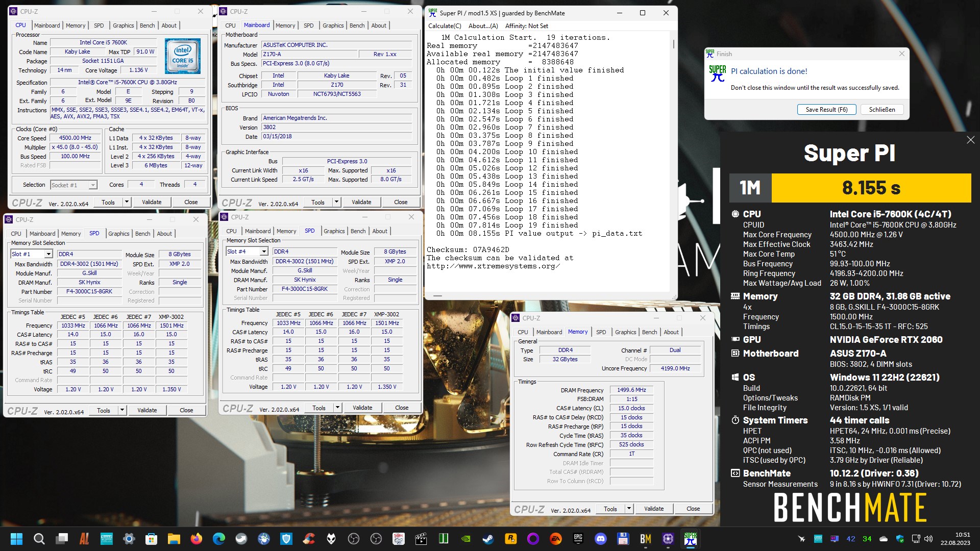
Task: Click the Intel Core i5 logo in CPU-Z
Action: click(x=183, y=57)
